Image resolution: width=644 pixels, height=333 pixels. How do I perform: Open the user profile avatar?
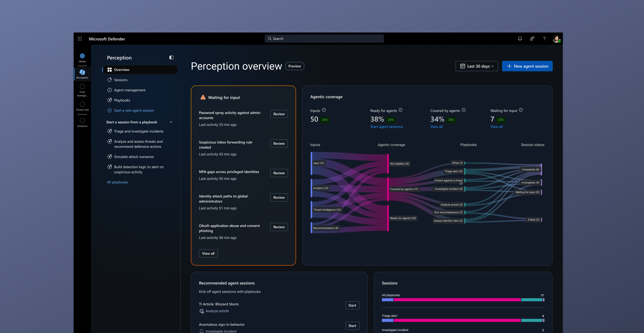556,39
